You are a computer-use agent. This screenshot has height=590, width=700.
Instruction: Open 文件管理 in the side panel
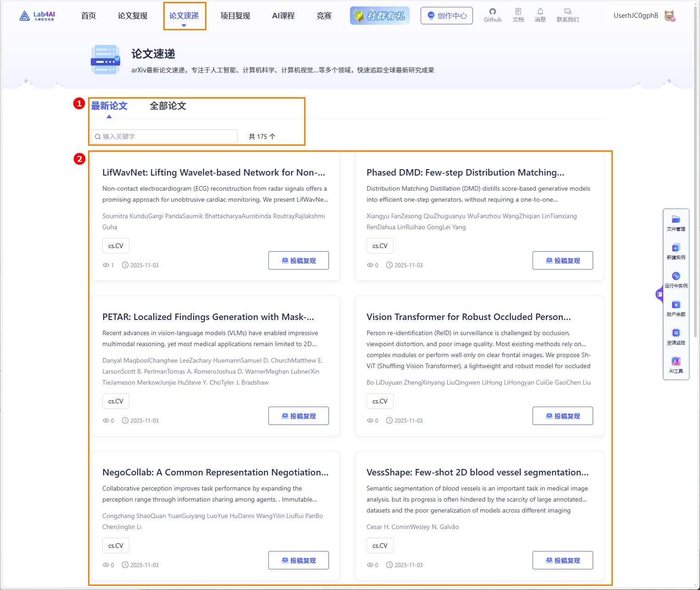tap(676, 223)
